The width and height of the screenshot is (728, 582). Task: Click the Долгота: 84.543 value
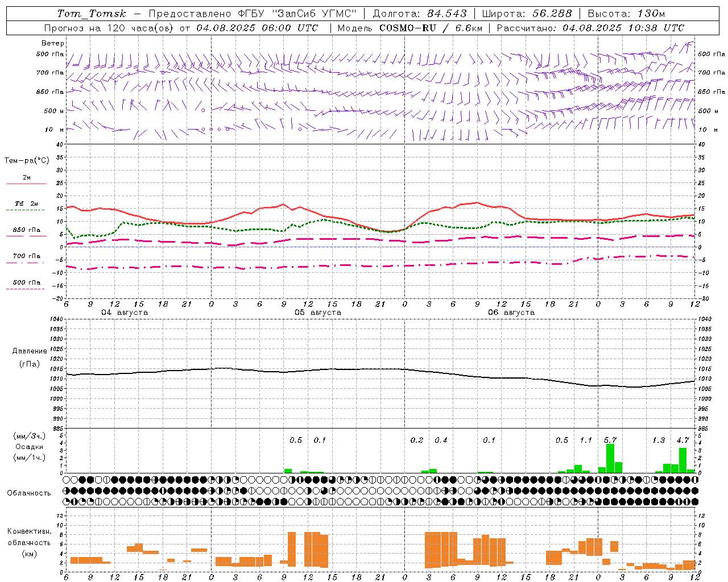420,14
